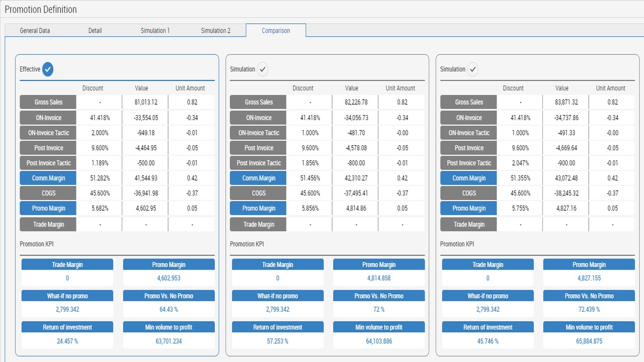Click Min volume to profit value 65,884.875
This screenshot has height=362, width=644.
point(589,341)
